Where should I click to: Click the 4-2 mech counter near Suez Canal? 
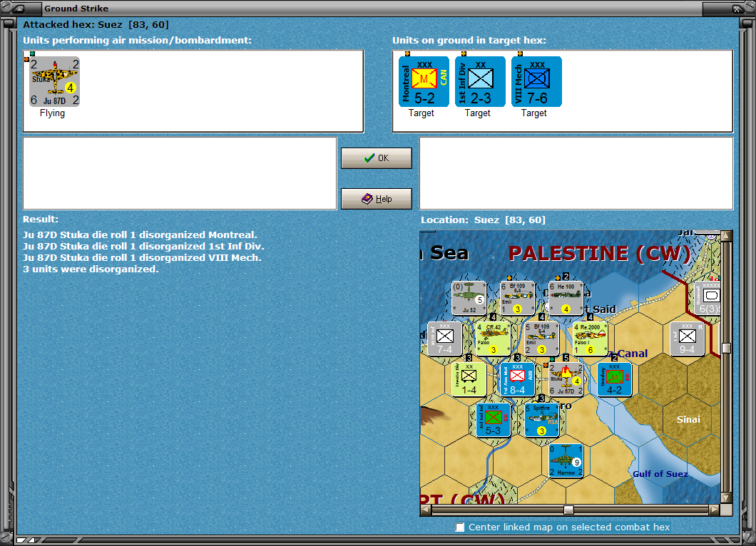(x=614, y=379)
